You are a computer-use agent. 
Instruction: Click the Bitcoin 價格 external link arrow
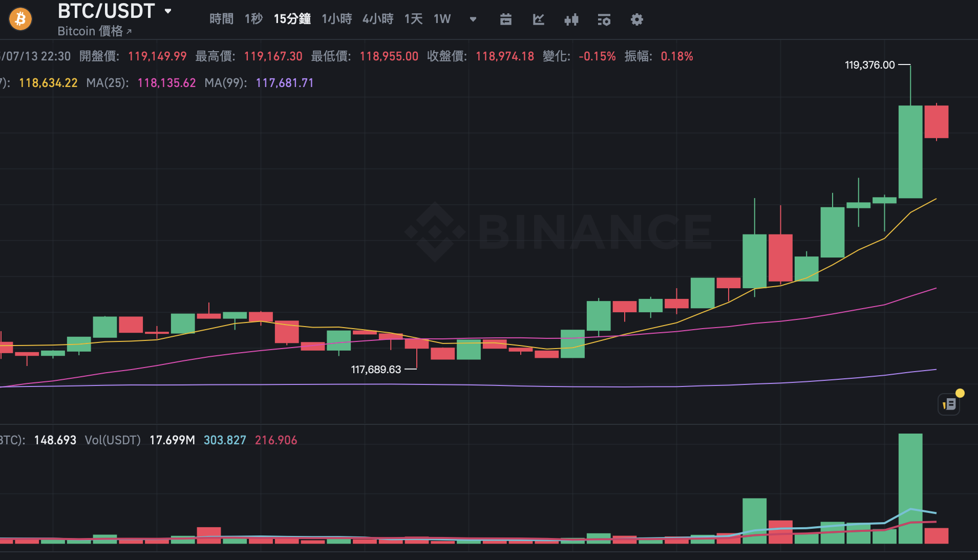[x=129, y=31]
